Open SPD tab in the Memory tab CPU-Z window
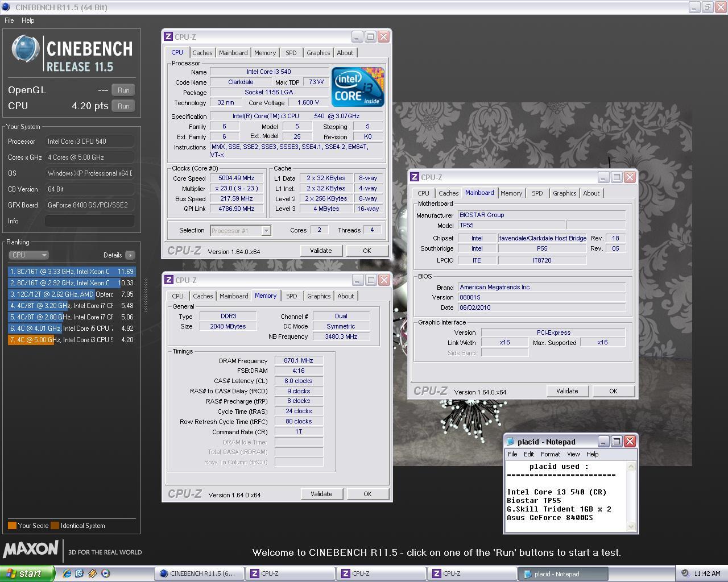 (x=292, y=296)
